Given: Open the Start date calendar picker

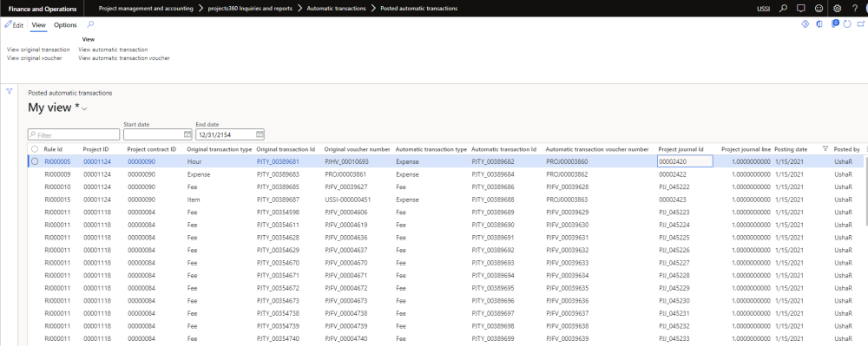Looking at the screenshot, I should 187,134.
